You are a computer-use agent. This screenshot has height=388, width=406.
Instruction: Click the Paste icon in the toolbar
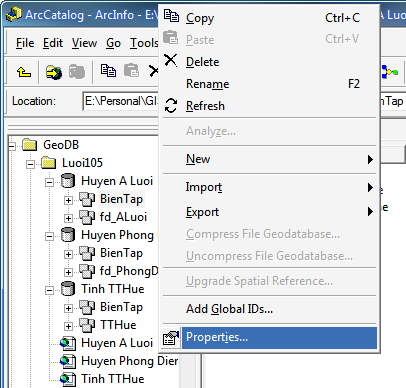(131, 71)
